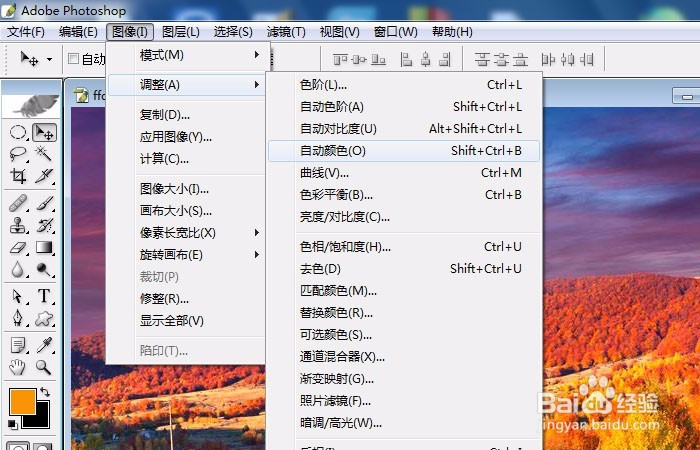Screen dimensions: 700x450
Task: Select the Blur tool
Action: (x=18, y=269)
